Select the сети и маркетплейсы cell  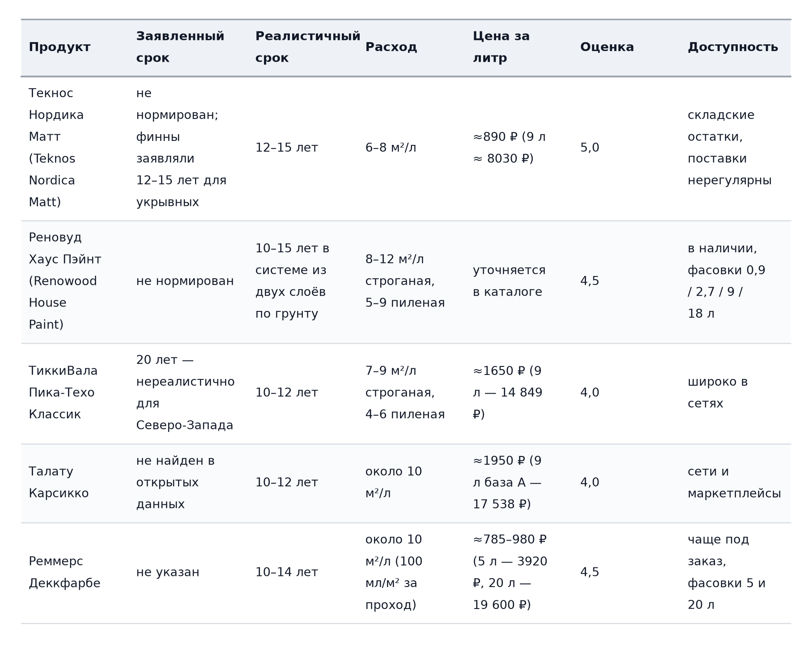coord(734,483)
